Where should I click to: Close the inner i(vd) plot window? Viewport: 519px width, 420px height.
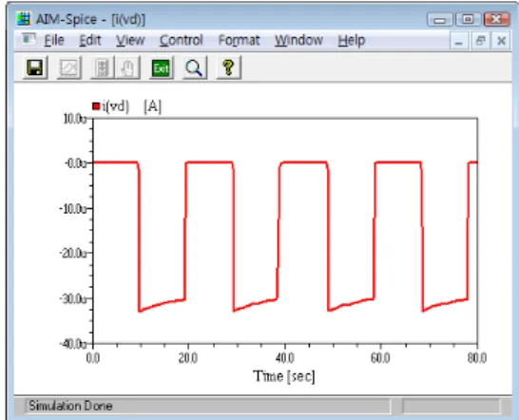tap(501, 41)
